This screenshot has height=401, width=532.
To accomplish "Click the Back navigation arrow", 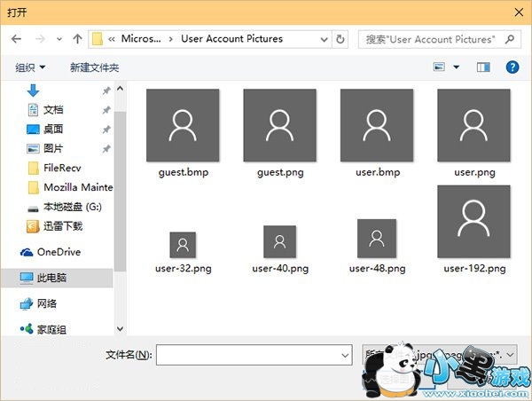I will tap(17, 39).
